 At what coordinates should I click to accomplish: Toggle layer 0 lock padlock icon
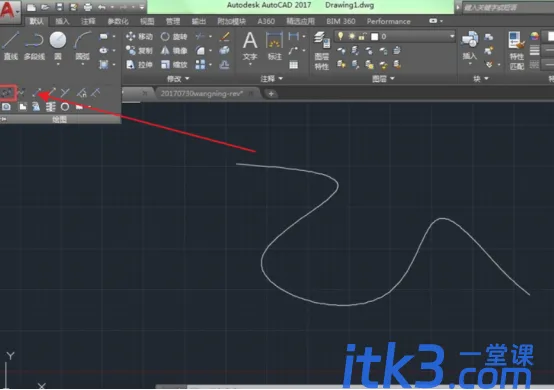[363, 36]
